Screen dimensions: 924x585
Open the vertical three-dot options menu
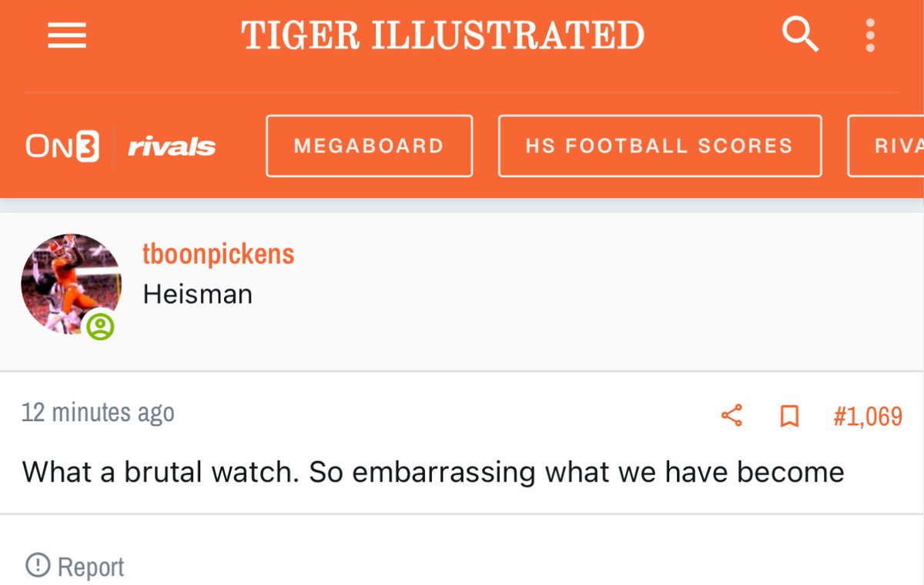pos(870,35)
